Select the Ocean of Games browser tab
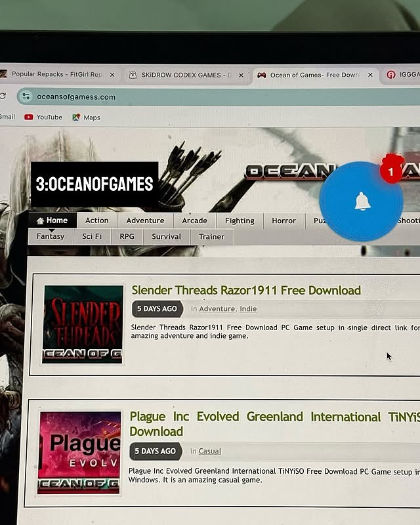The height and width of the screenshot is (525, 420). tap(315, 75)
